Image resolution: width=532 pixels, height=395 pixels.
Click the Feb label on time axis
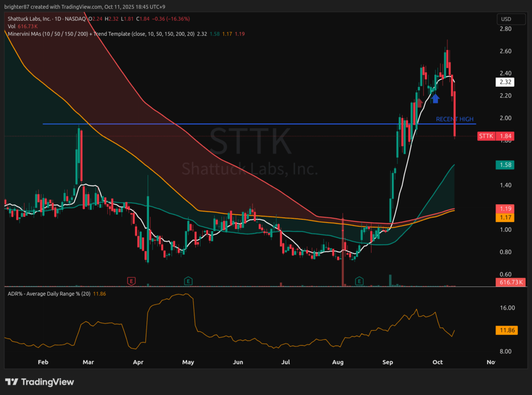[43, 362]
